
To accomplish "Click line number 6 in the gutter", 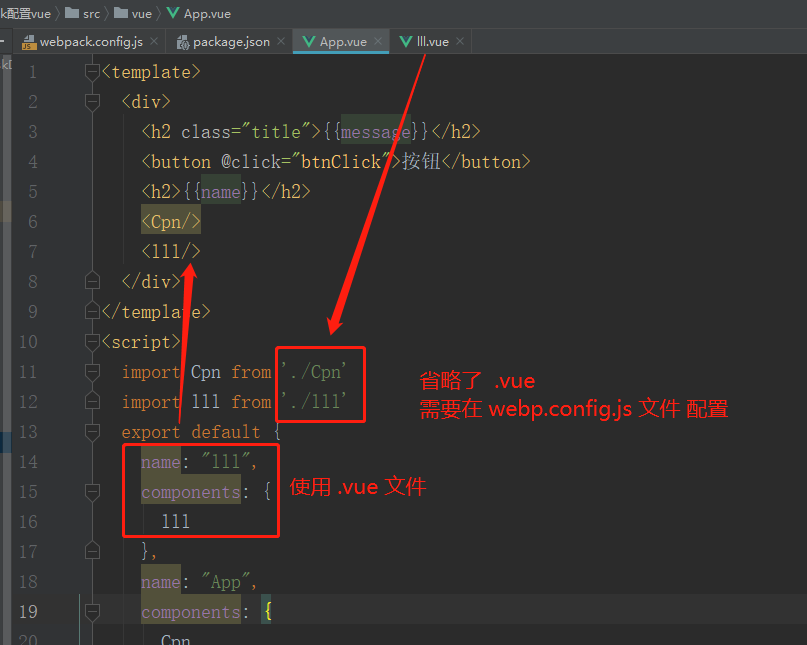I will [32, 222].
